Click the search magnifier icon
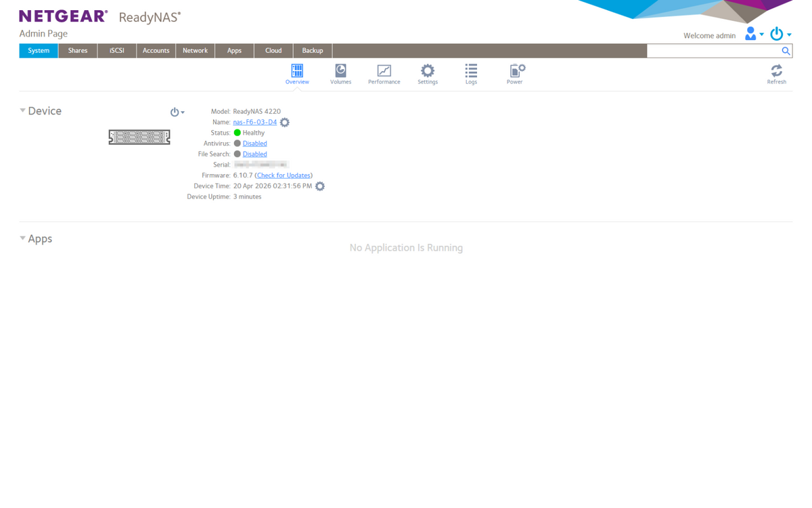Viewport: 812px width, 508px height. 786,51
